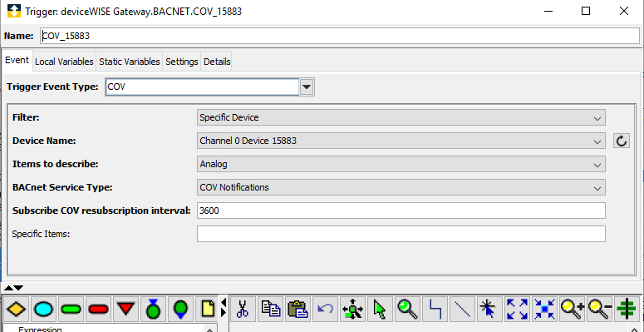This screenshot has height=332, width=644.
Task: Switch to the Static Variables tab
Action: point(130,62)
